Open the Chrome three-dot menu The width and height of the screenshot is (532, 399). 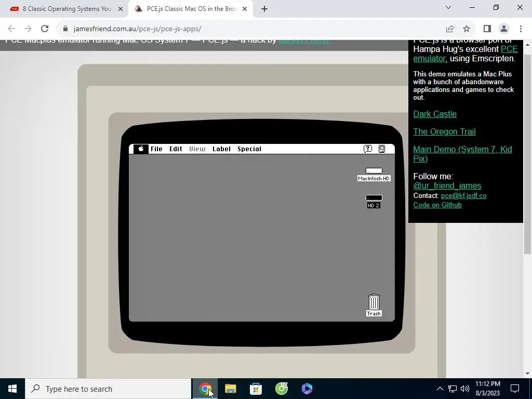(521, 29)
